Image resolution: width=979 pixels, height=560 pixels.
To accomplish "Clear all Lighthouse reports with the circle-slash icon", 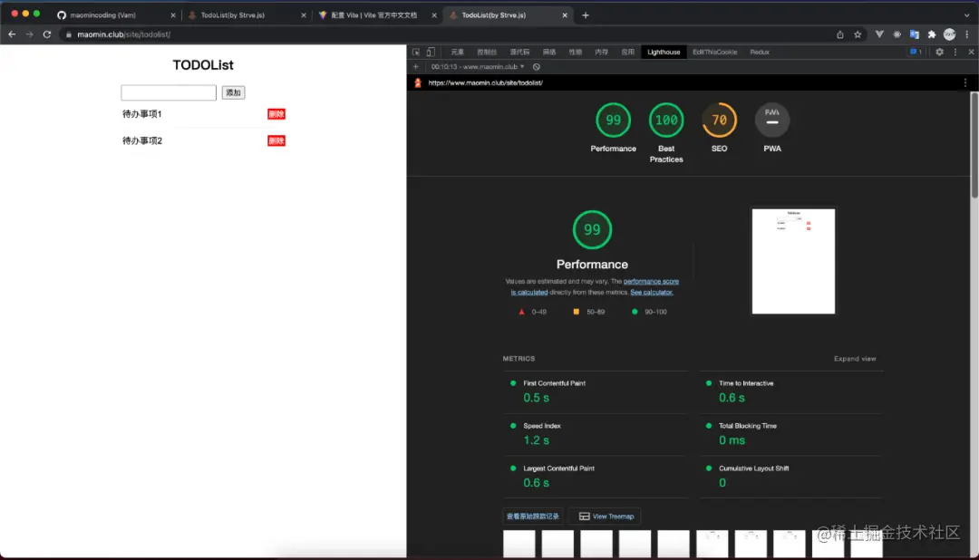I will (537, 67).
